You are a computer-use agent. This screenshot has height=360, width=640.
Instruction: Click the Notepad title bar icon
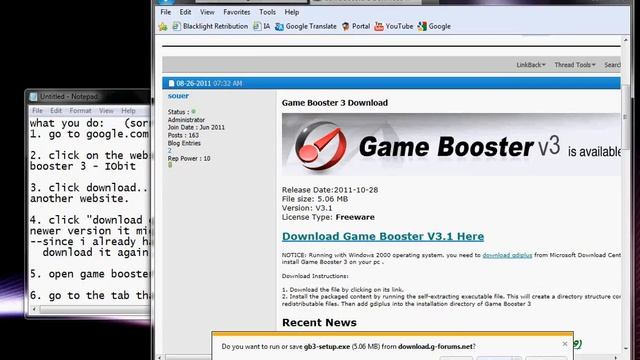(x=33, y=97)
